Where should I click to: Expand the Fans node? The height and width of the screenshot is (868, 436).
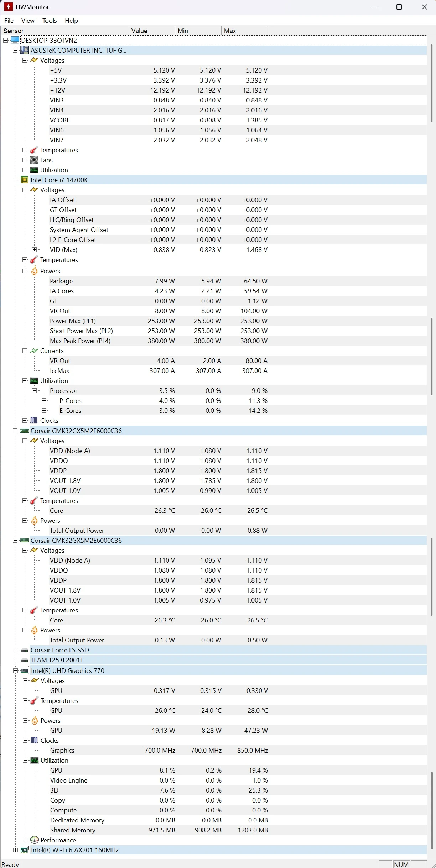click(x=25, y=160)
